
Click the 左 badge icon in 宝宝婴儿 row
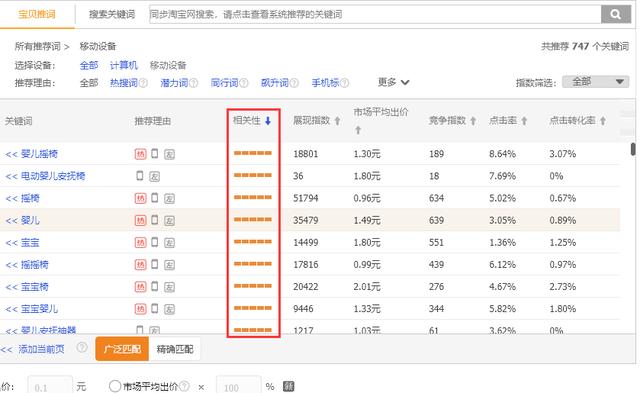pyautogui.click(x=169, y=309)
